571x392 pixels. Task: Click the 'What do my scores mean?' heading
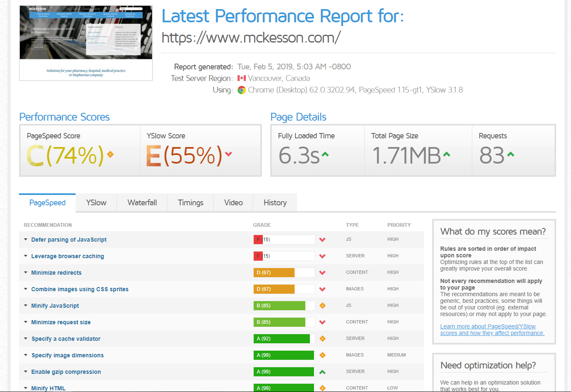tap(493, 231)
